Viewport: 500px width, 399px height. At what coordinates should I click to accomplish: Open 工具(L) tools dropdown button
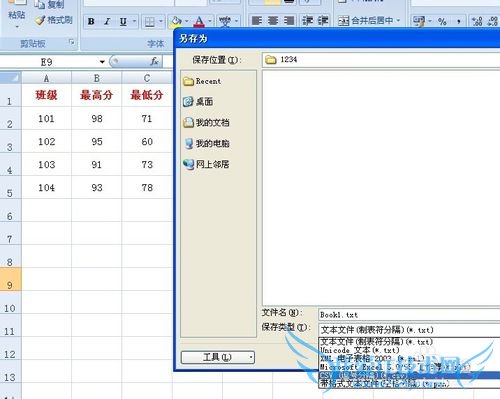pyautogui.click(x=218, y=357)
